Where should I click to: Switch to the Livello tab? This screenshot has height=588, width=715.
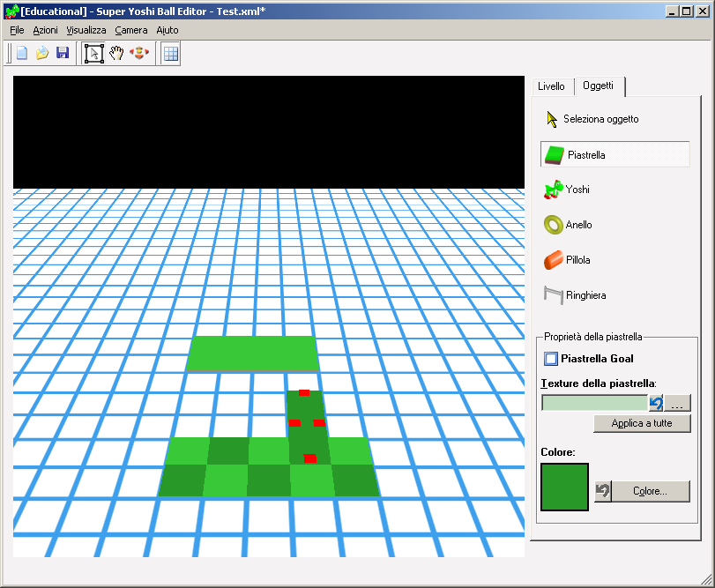click(x=551, y=86)
